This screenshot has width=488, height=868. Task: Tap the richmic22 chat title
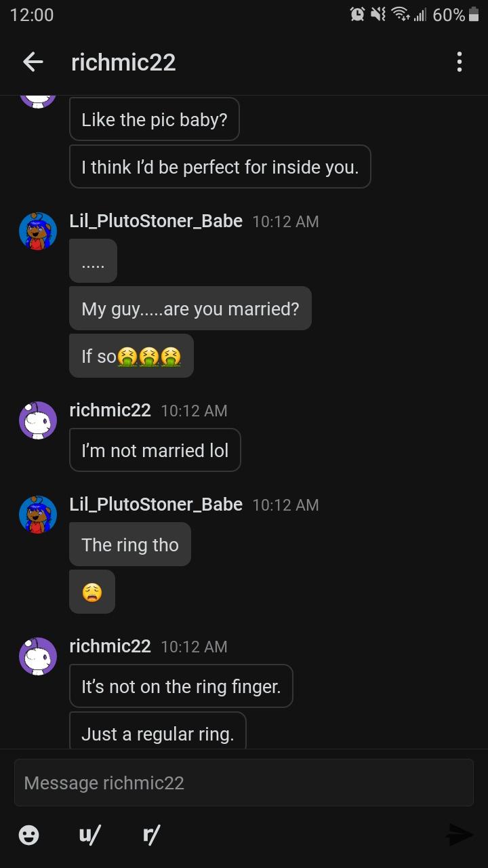pyautogui.click(x=123, y=62)
